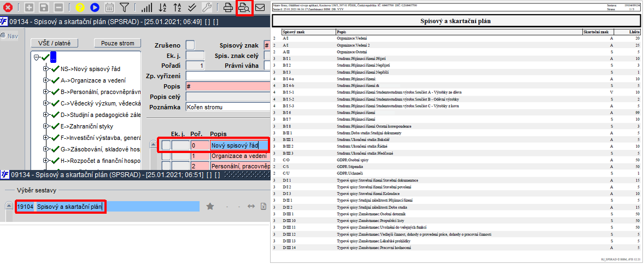Click the Excel export icon in Výběr sestavy
Screen dimensions: 644x264
[264, 207]
